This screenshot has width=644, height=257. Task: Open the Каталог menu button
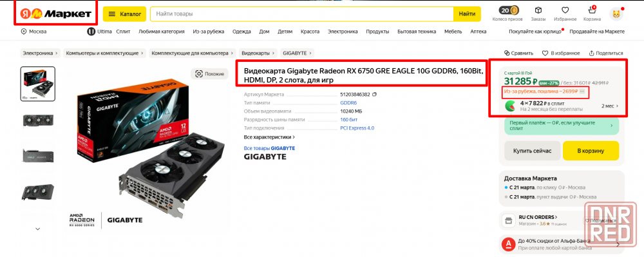point(124,14)
